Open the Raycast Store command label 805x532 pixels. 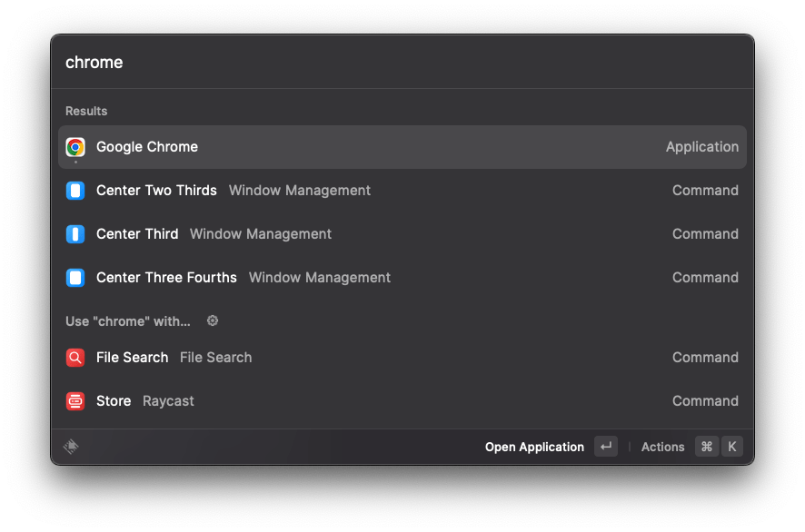(x=114, y=401)
